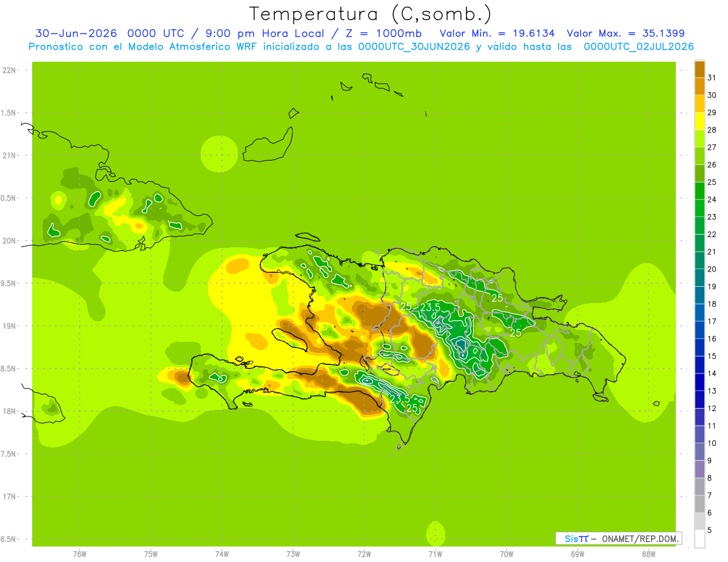Click the "72W" longitude axis label
728x562 pixels.
coord(364,554)
